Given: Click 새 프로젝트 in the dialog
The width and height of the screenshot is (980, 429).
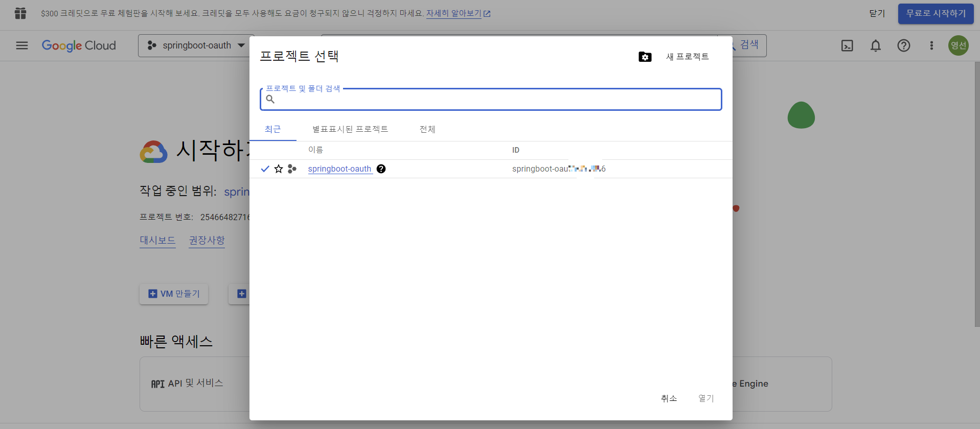Looking at the screenshot, I should (x=687, y=57).
